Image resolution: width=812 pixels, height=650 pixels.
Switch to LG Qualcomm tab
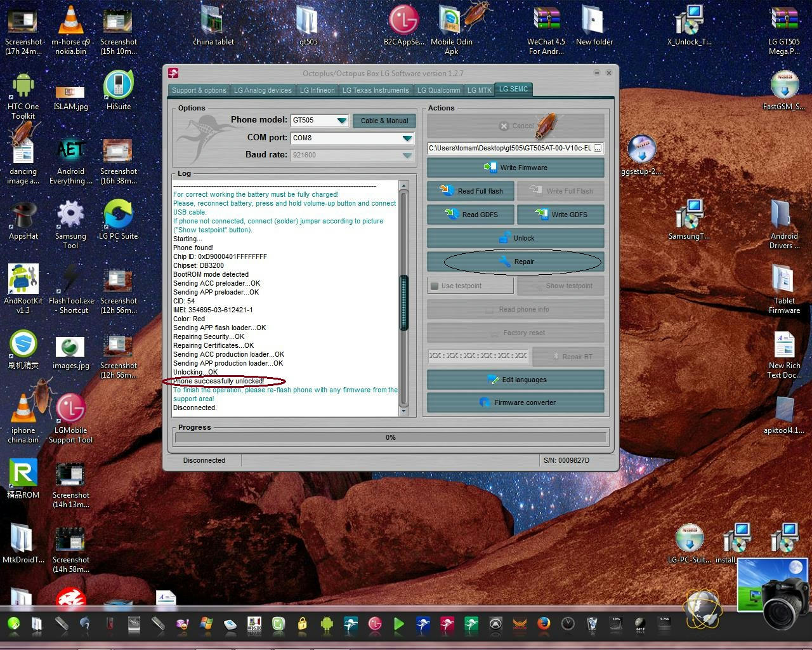438,90
